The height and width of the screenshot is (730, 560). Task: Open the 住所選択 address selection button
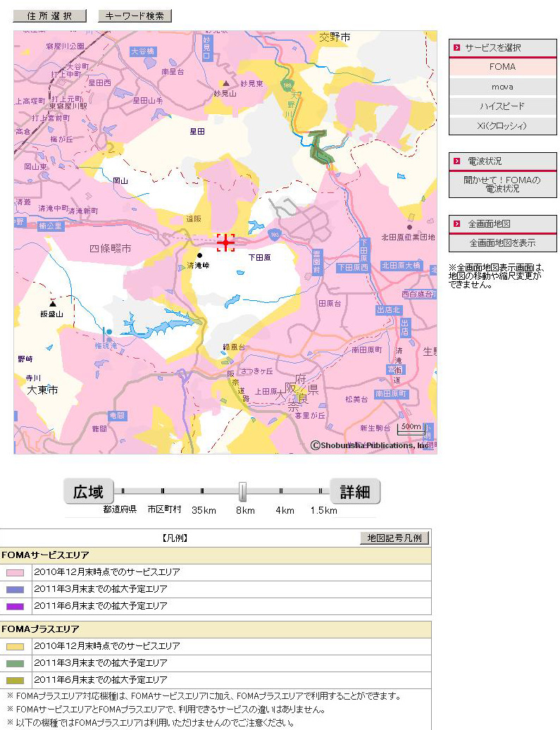tap(49, 16)
